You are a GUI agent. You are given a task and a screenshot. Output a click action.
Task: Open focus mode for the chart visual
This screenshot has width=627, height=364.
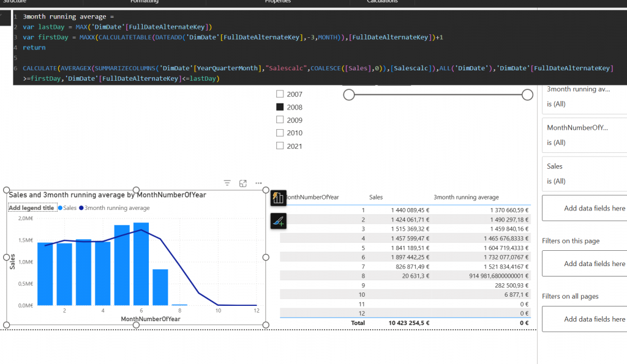(x=243, y=183)
